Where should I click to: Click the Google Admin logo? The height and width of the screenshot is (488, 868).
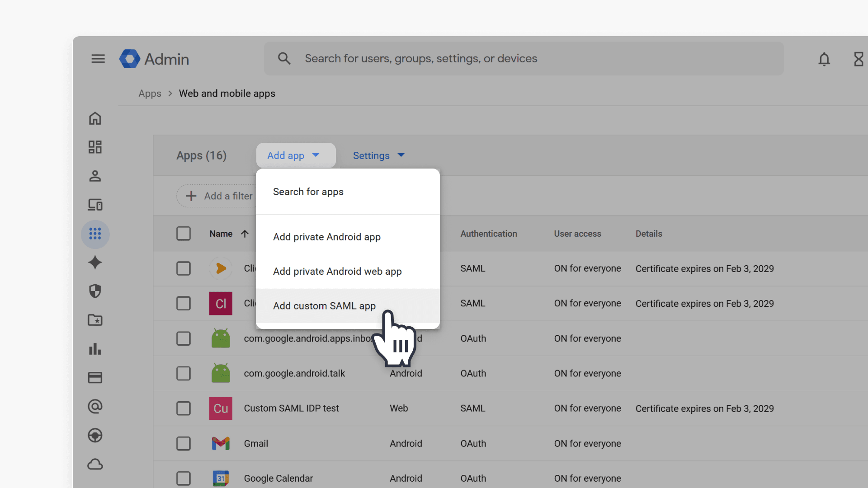pyautogui.click(x=154, y=59)
